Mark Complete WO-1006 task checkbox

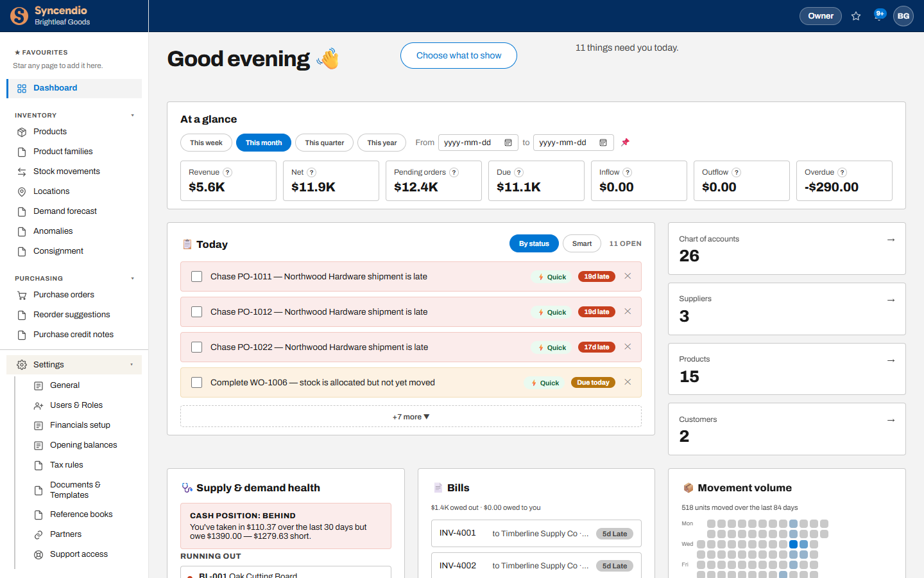[x=197, y=383]
